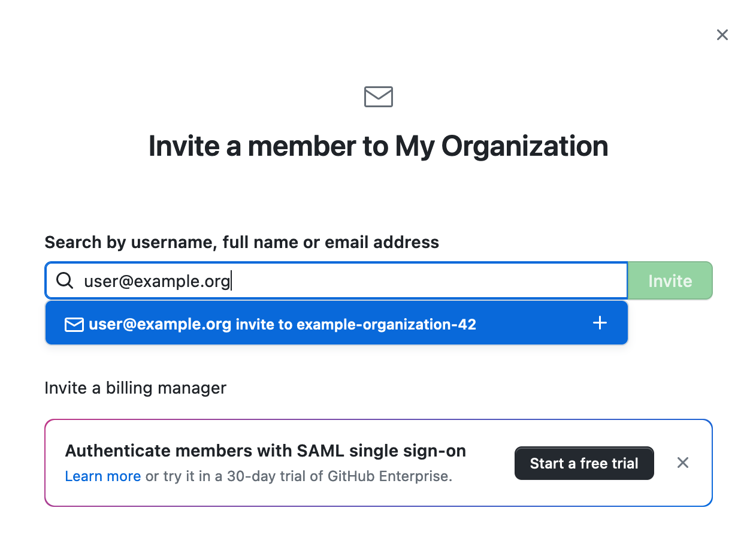This screenshot has height=550, width=756.
Task: Click the plus icon to add user@example.org
Action: click(600, 324)
